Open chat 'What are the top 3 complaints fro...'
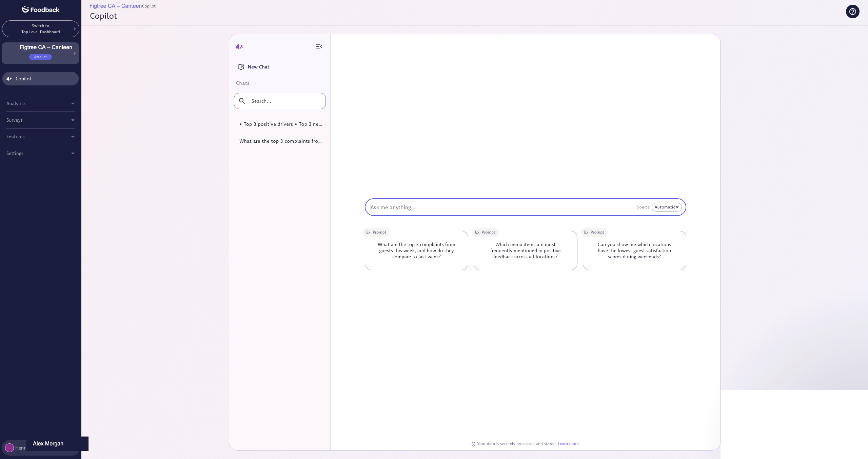The width and height of the screenshot is (868, 459). [x=280, y=141]
